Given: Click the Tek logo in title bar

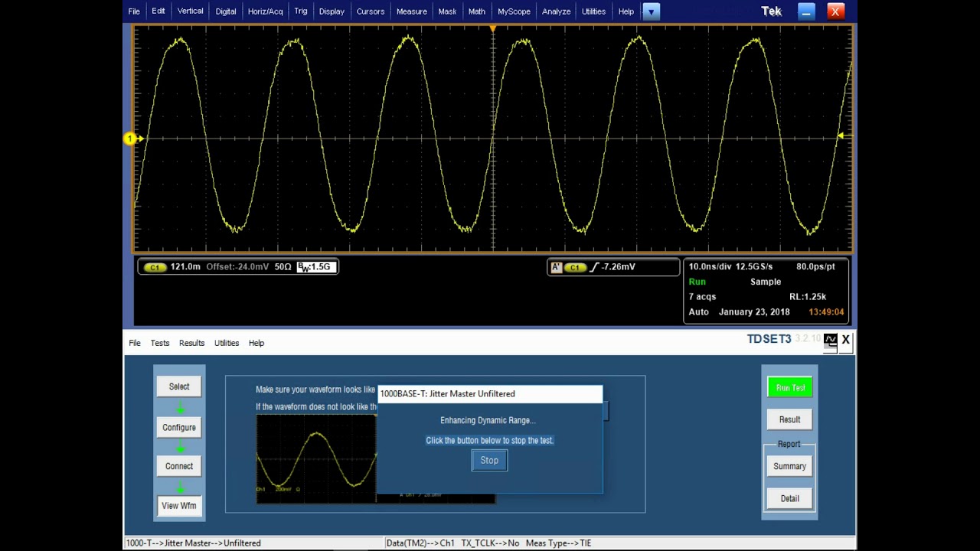Looking at the screenshot, I should click(x=771, y=11).
